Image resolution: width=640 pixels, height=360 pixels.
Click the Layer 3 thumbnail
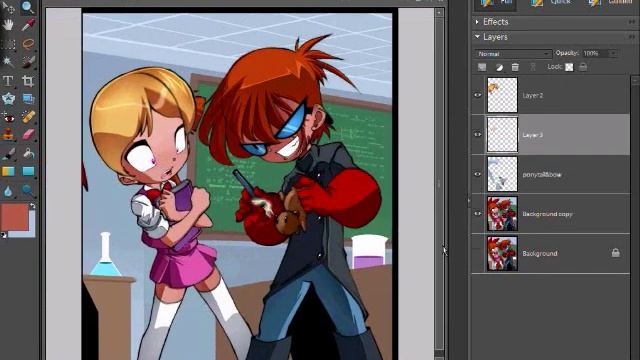(x=502, y=135)
